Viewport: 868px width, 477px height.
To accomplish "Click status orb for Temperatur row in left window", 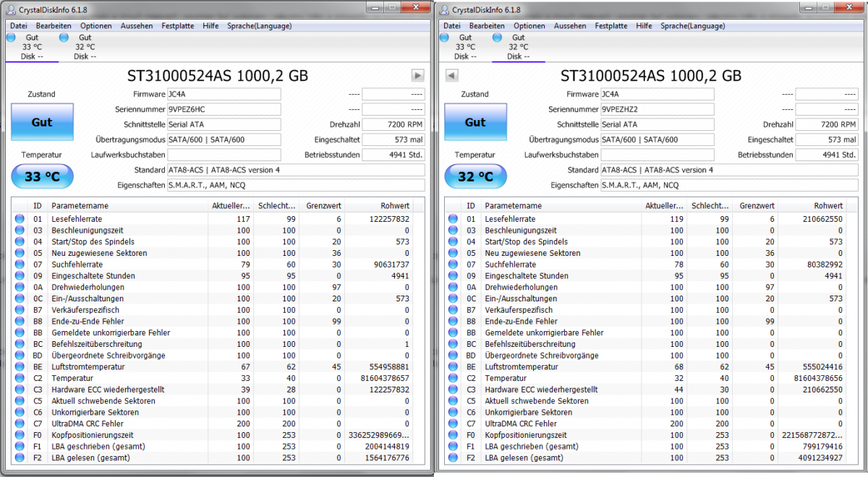I will point(20,378).
